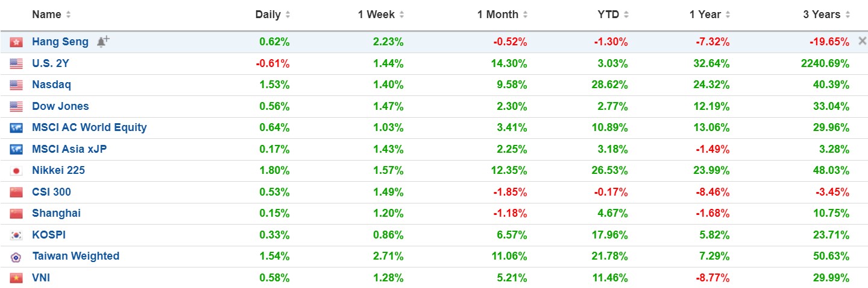Open the Taiwan Weighted index link
Viewport: 868px width, 288px height.
pyautogui.click(x=76, y=256)
